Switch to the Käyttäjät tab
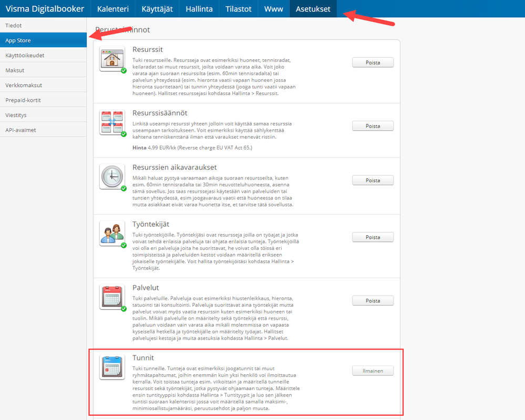 [157, 9]
